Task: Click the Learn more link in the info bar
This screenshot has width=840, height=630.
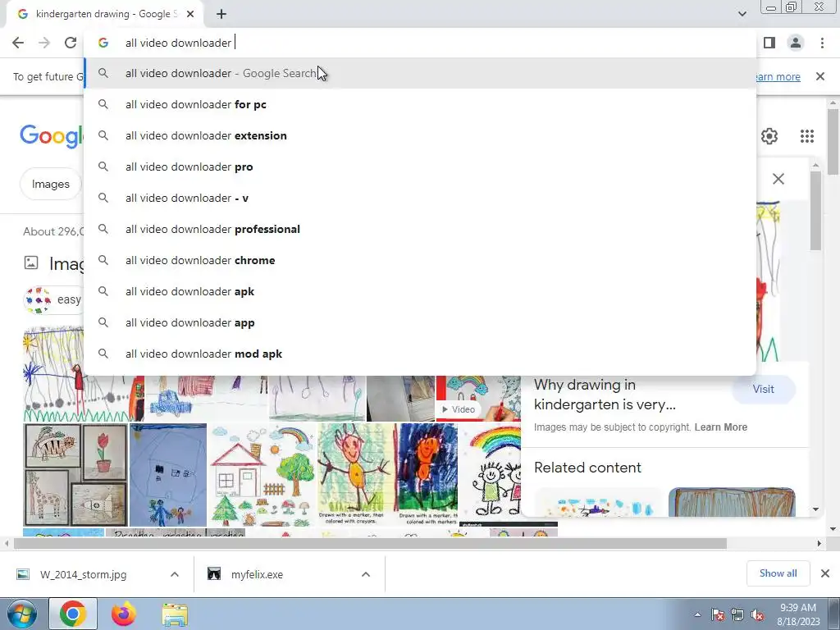Action: (x=778, y=76)
